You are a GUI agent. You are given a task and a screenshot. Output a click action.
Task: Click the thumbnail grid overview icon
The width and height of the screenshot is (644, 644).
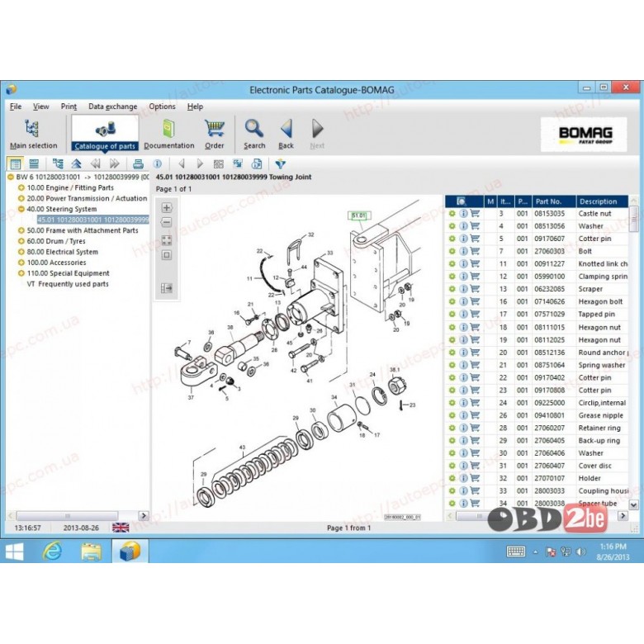[219, 164]
